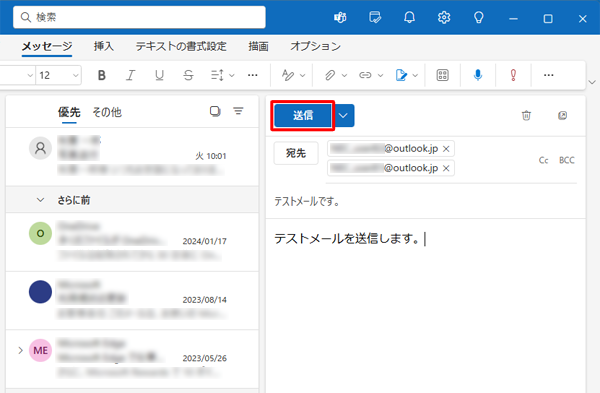Apply strikethrough formatting
The height and width of the screenshot is (393, 600).
tap(188, 75)
